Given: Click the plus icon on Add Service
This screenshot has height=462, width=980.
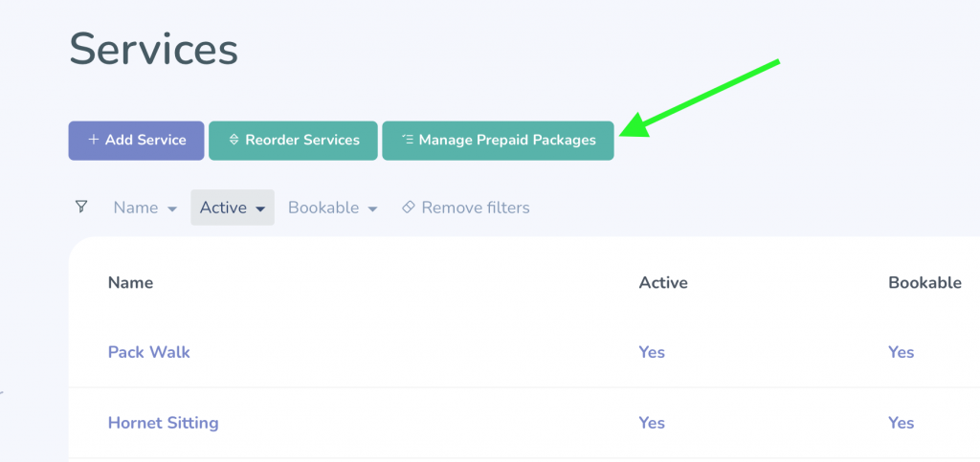Looking at the screenshot, I should coord(94,140).
